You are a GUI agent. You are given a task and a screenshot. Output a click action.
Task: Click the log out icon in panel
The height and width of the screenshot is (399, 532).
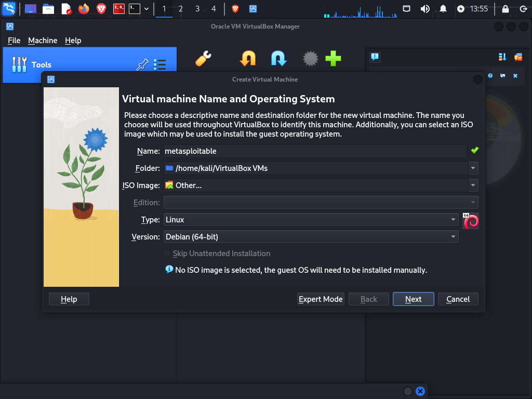[x=523, y=9]
